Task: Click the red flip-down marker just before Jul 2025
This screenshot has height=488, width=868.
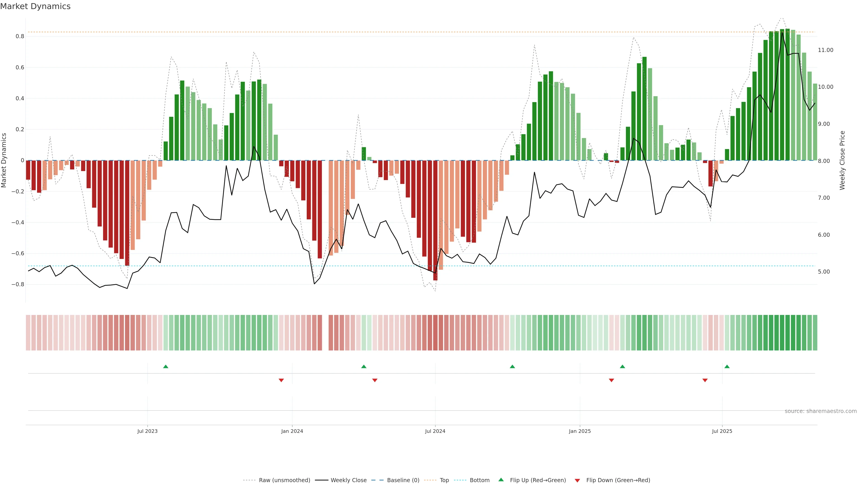Action: pos(705,380)
